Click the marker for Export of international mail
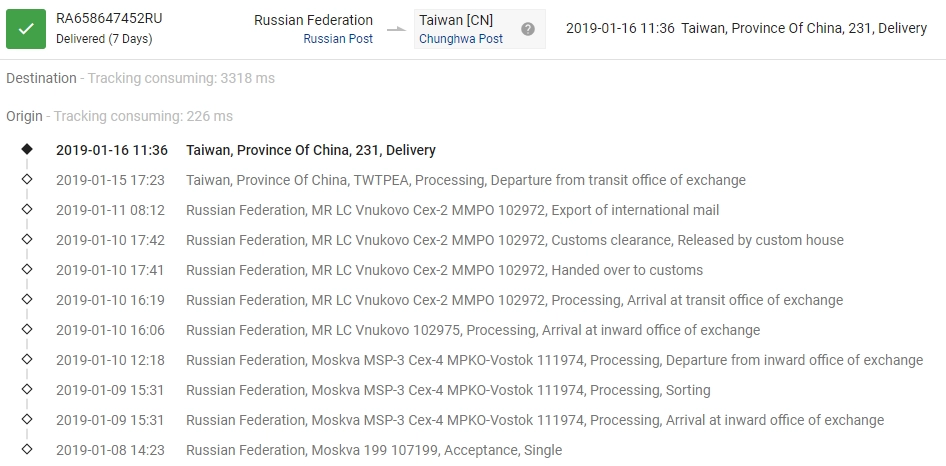 (27, 210)
